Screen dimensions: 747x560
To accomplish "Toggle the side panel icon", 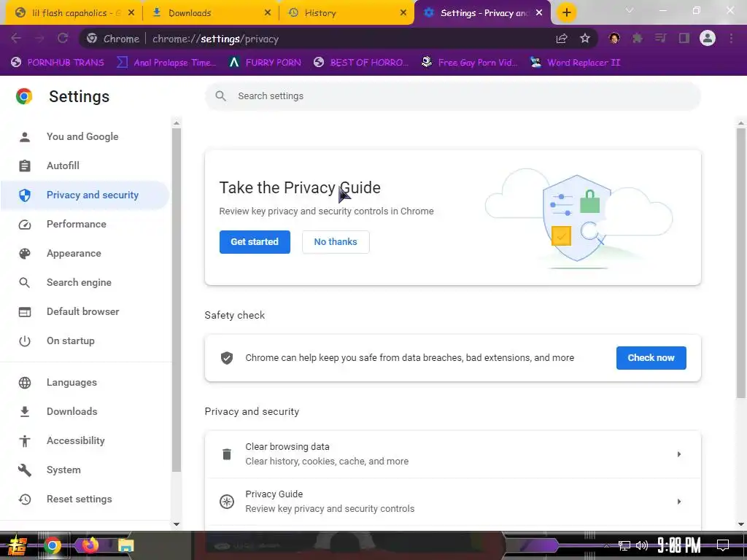I will (x=684, y=39).
